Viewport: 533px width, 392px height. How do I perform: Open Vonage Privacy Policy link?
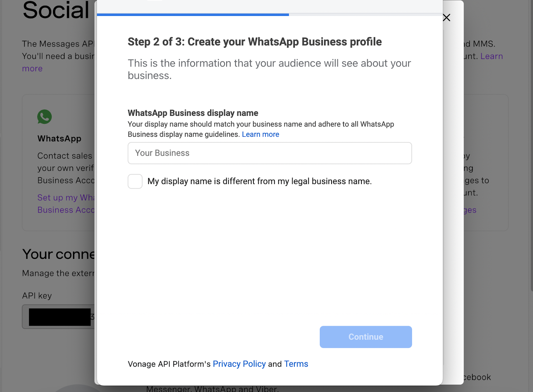click(239, 364)
